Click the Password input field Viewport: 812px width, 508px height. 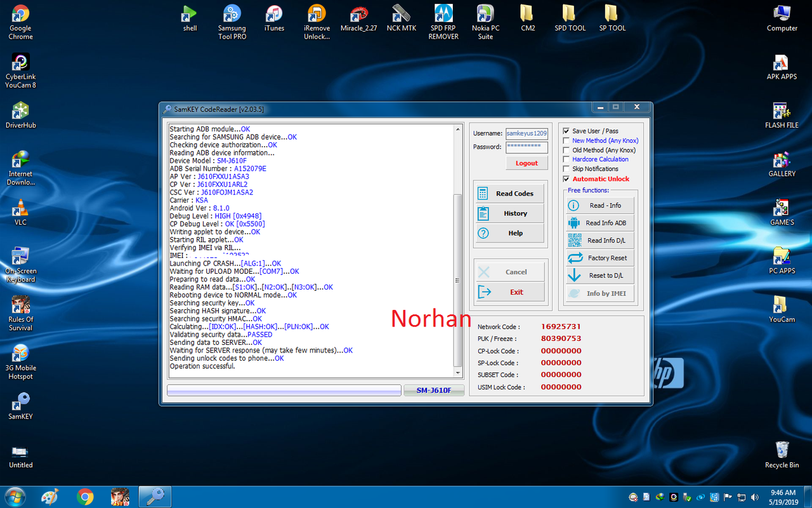coord(527,147)
